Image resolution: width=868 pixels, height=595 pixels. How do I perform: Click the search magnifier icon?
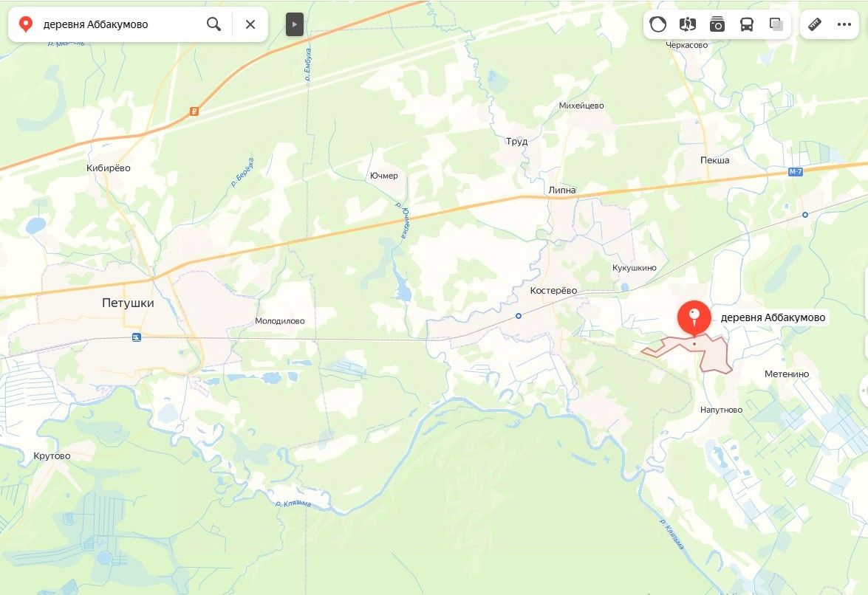pos(213,24)
